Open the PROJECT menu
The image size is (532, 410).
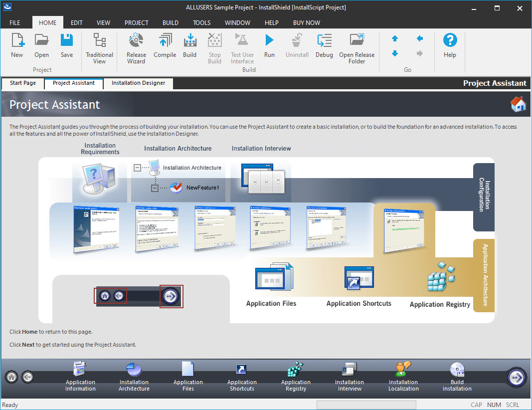pos(137,23)
